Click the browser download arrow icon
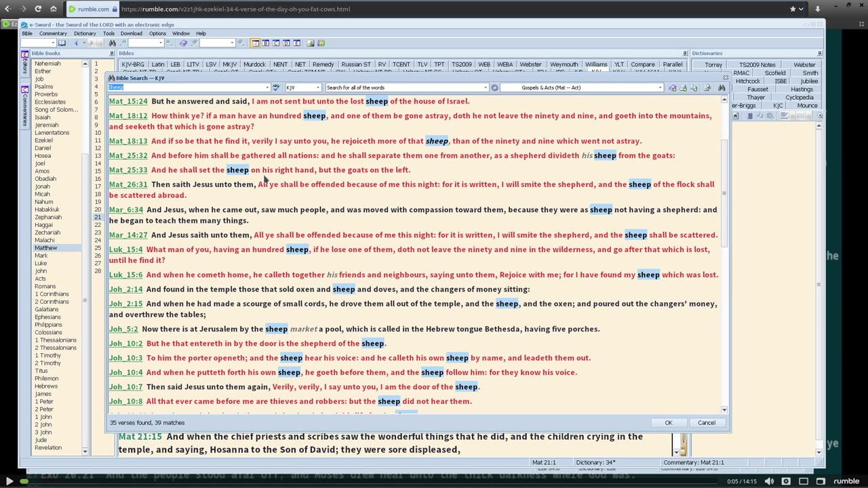The width and height of the screenshot is (868, 488). pos(817,9)
